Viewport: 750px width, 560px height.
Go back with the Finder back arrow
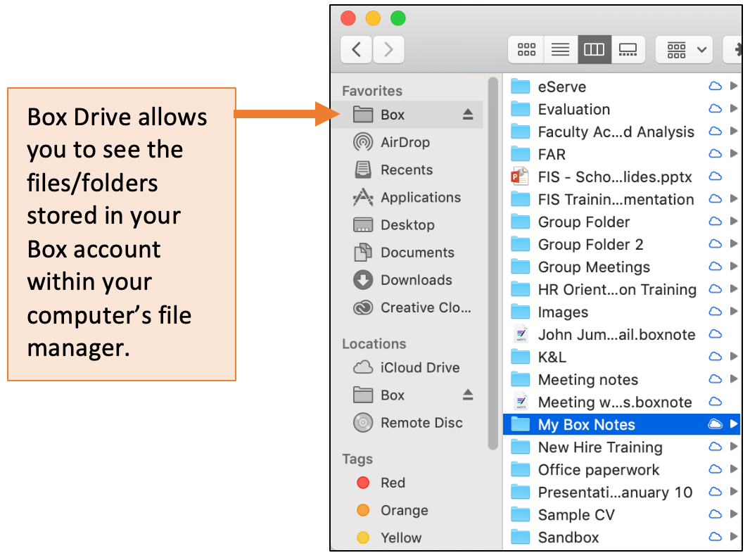[x=356, y=49]
